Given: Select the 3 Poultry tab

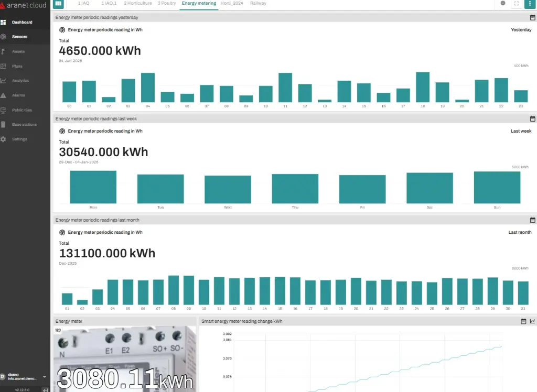Looking at the screenshot, I should pyautogui.click(x=167, y=3).
